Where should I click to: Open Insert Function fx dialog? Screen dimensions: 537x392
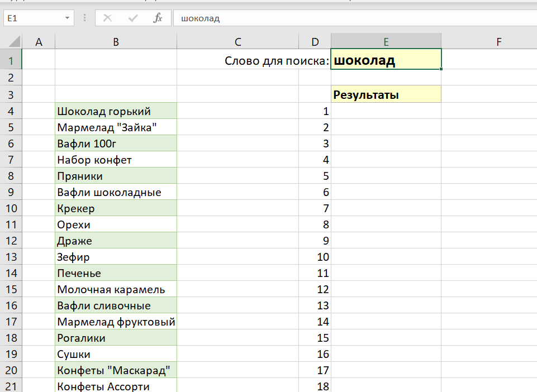pyautogui.click(x=158, y=18)
